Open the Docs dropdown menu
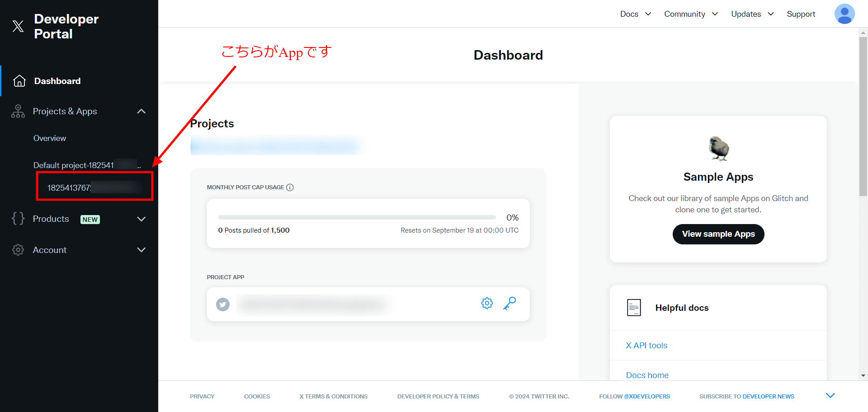Screen dimensions: 868x412 (x=635, y=14)
